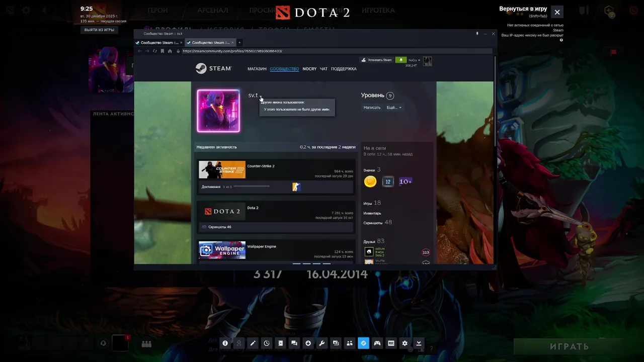Toggle the name history arrow beside 'sv.t'
This screenshot has width=644, height=362.
click(261, 96)
